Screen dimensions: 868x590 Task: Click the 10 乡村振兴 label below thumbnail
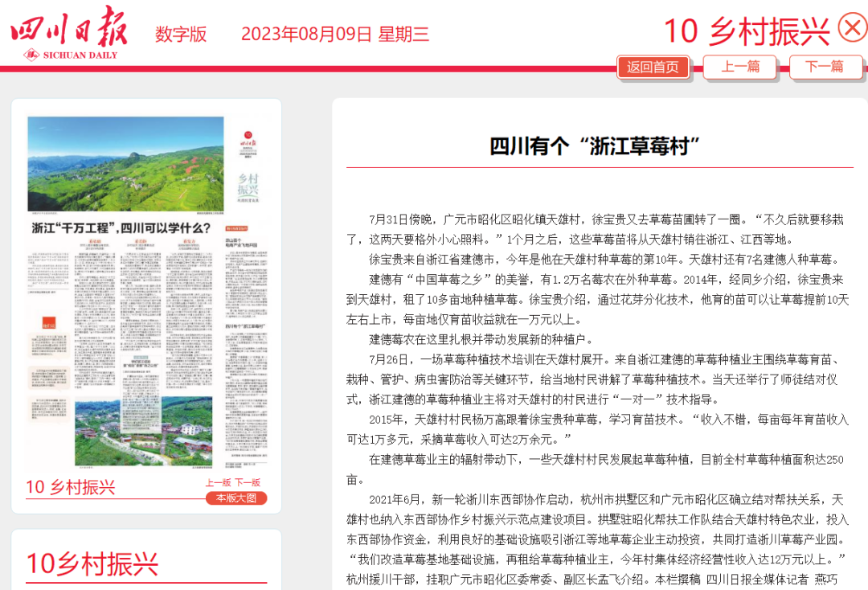(70, 487)
